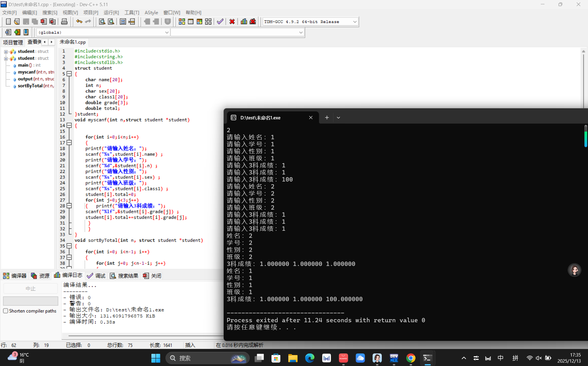Click the Go to line icon
The width and height of the screenshot is (588, 366).
[132, 21]
